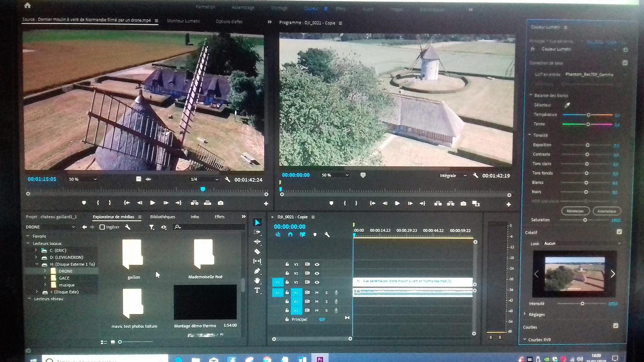Enable the Ingérer checkbox
This screenshot has height=362, width=644.
point(102,227)
